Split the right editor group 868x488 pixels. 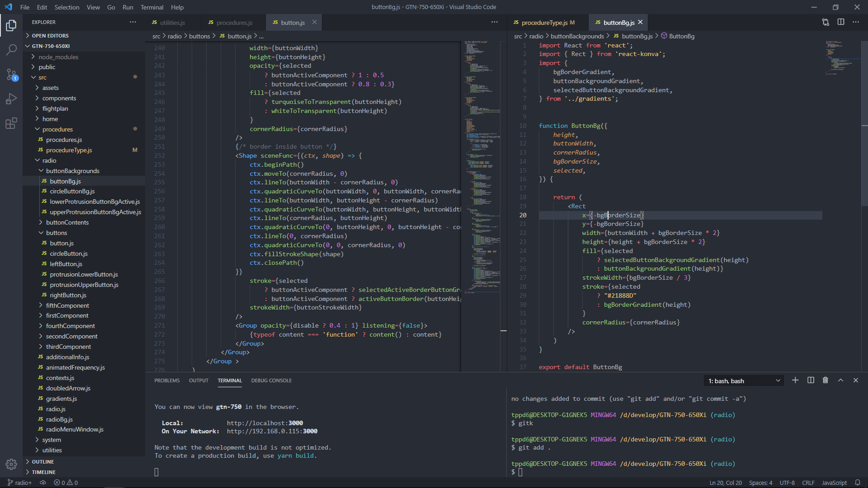tap(841, 22)
